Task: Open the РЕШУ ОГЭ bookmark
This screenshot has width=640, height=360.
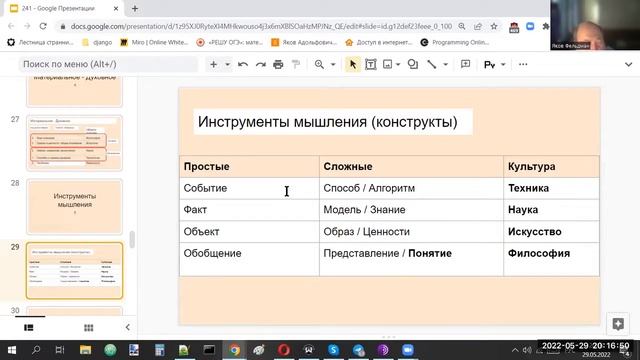Action: (x=230, y=42)
